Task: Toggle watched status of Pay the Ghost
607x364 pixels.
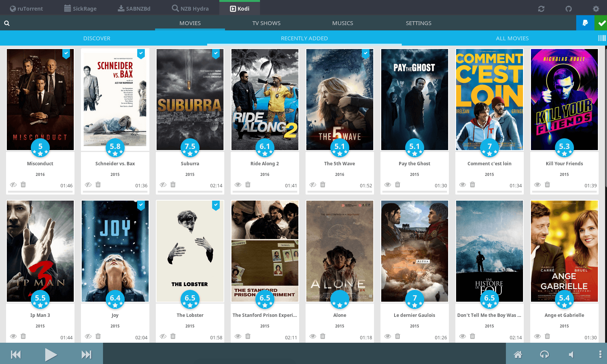Action: tap(388, 185)
